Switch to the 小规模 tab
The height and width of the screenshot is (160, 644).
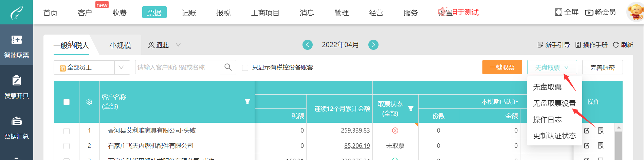[120, 45]
